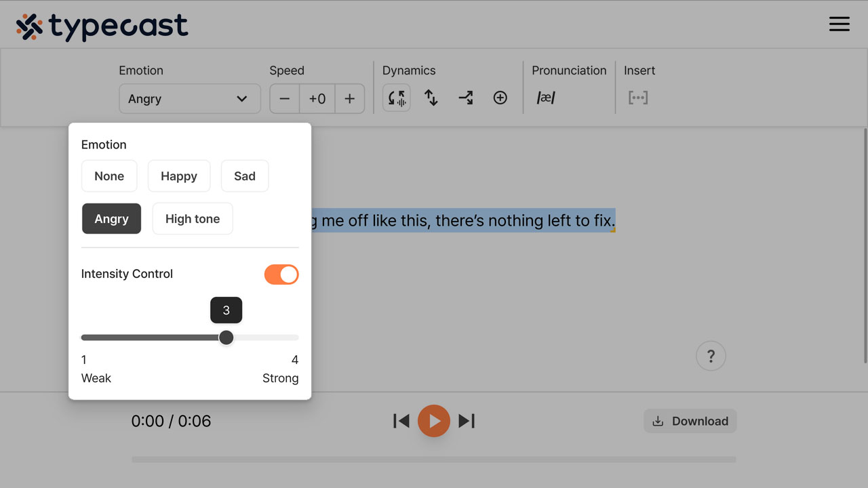Click the typecast logo
The width and height of the screenshot is (868, 488).
(x=102, y=27)
